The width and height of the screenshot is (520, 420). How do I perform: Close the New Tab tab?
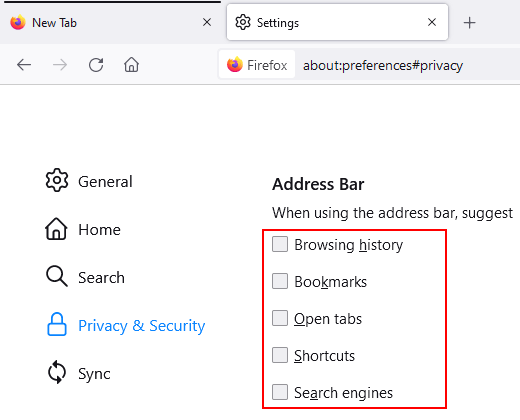(x=207, y=22)
